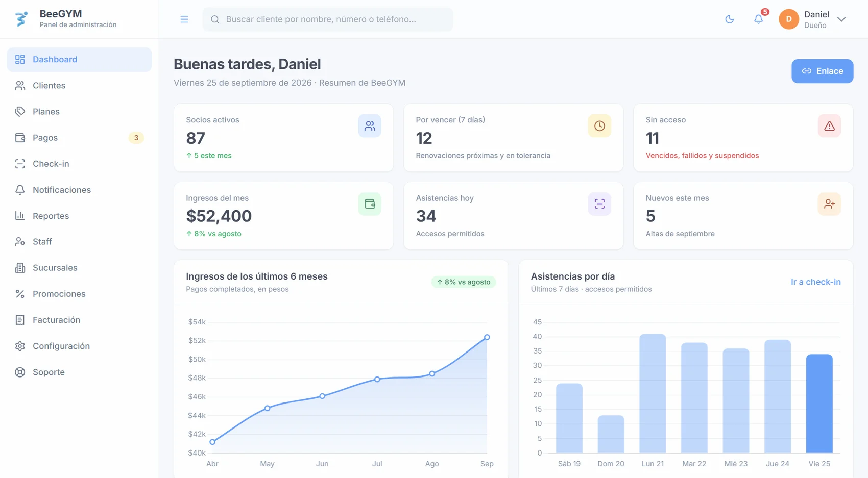This screenshot has height=478, width=868.
Task: Click the Mar 22 attendance bar
Action: coord(694,398)
